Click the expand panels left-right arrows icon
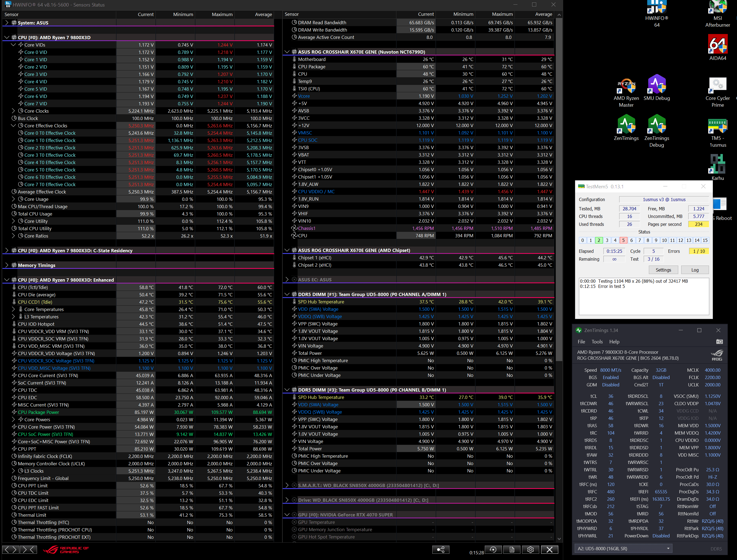Image resolution: width=737 pixels, height=560 pixels. (x=10, y=550)
